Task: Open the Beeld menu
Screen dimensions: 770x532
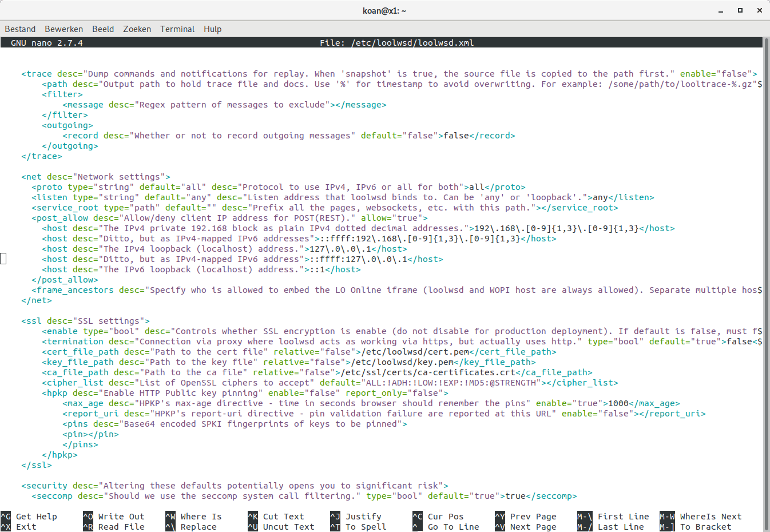Action: coord(103,29)
